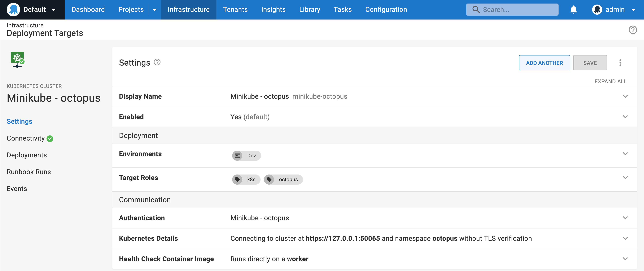Screen dimensions: 644x271
Task: Click the SAVE button
Action: coord(590,63)
